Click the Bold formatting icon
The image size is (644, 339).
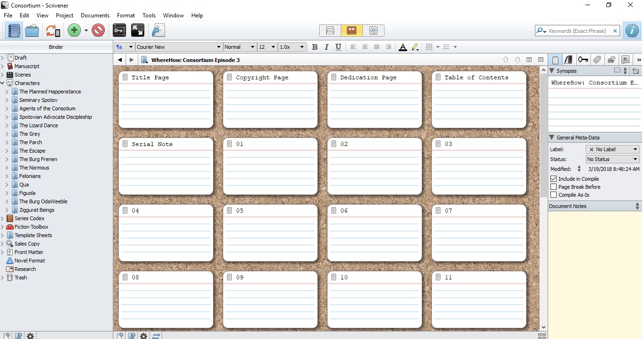[315, 47]
